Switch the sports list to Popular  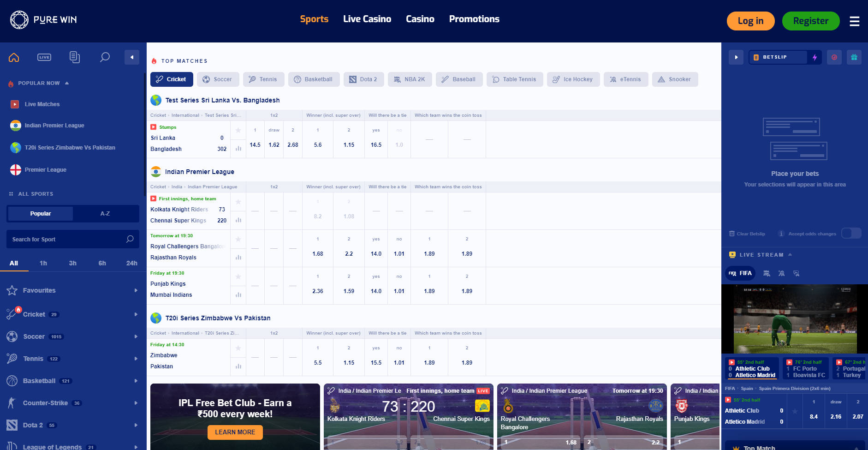click(x=41, y=214)
